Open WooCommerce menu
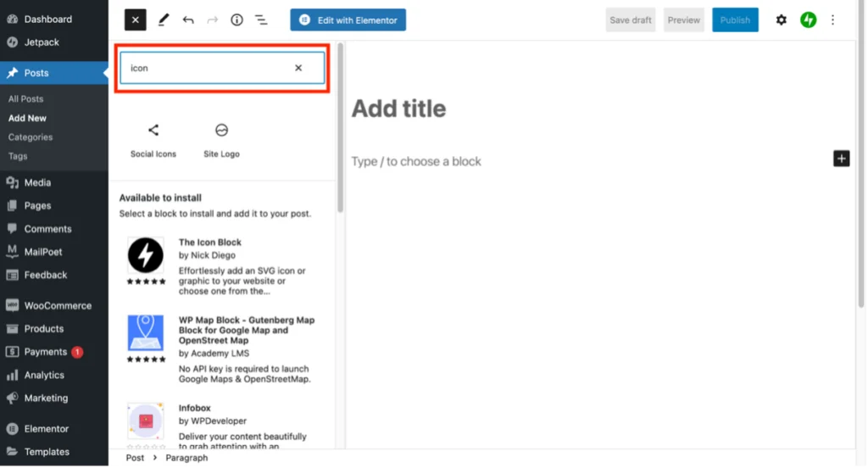 point(54,306)
